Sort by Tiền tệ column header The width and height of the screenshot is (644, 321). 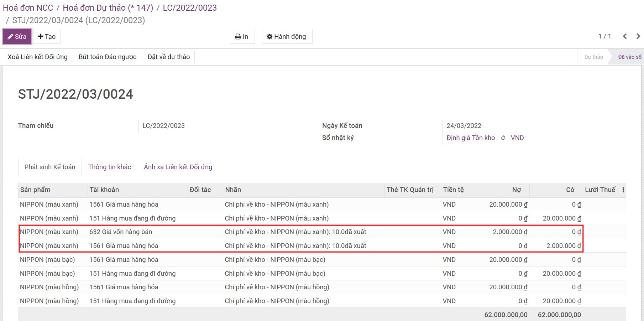coord(458,190)
